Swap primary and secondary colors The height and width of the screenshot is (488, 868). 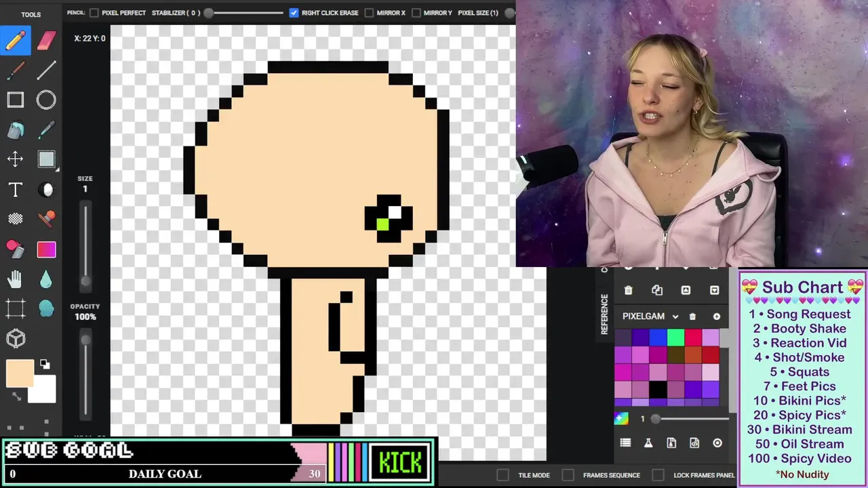click(x=18, y=396)
